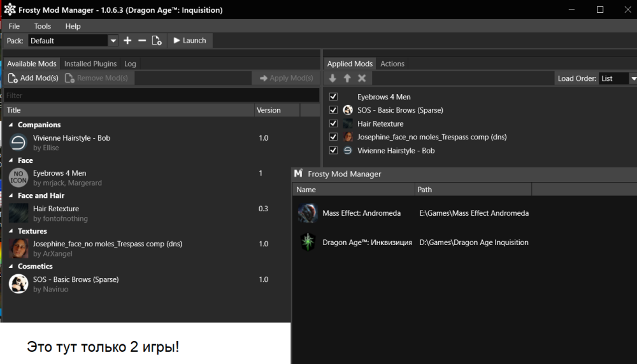
Task: Open the Tools menu
Action: click(43, 26)
